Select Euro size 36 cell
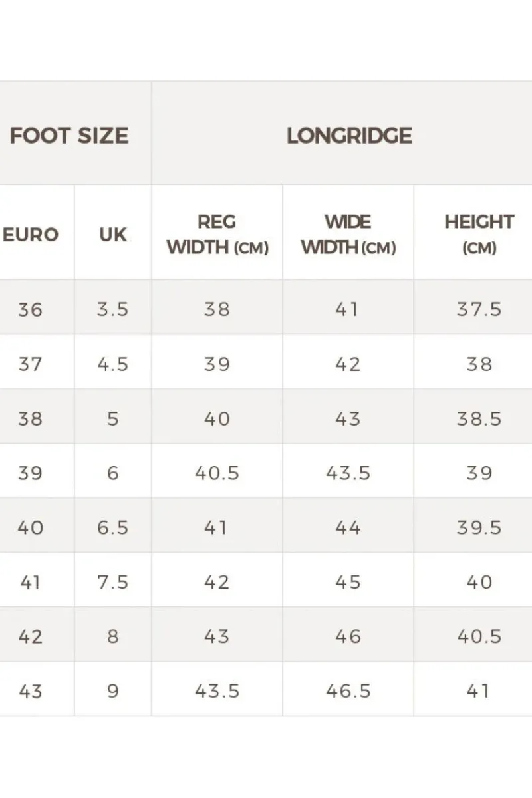Image resolution: width=532 pixels, height=798 pixels. (x=31, y=309)
